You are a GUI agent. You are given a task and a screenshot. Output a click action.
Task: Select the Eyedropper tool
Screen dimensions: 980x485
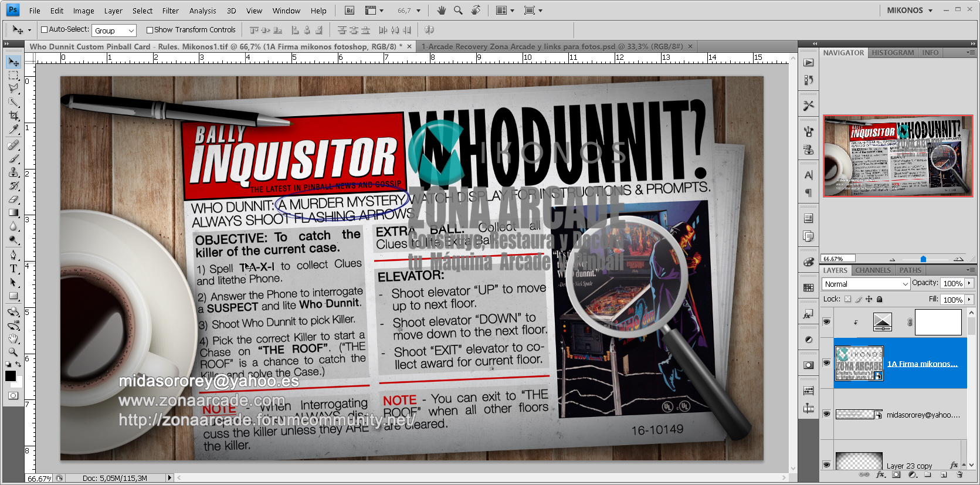(x=13, y=129)
